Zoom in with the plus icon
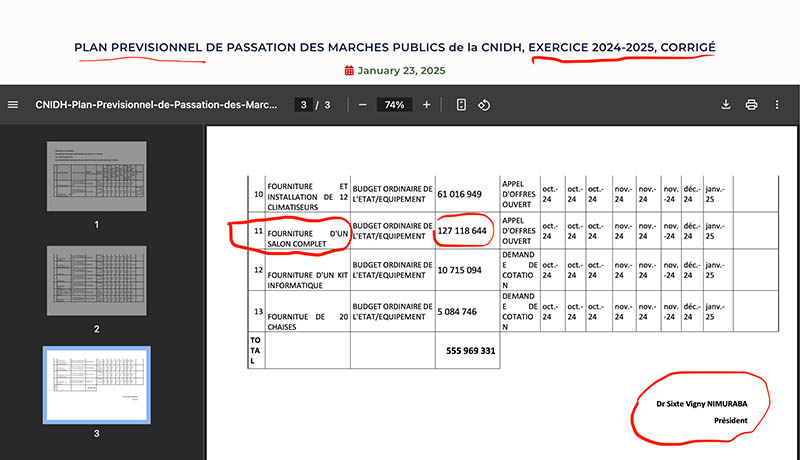Viewport: 800px width, 460px height. [x=427, y=105]
